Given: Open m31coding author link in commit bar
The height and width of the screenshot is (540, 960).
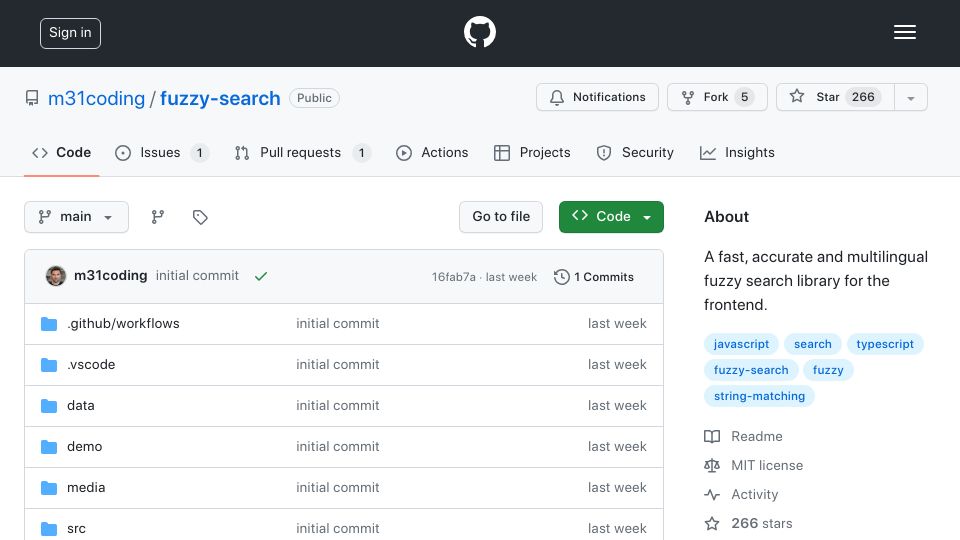Looking at the screenshot, I should [x=111, y=276].
